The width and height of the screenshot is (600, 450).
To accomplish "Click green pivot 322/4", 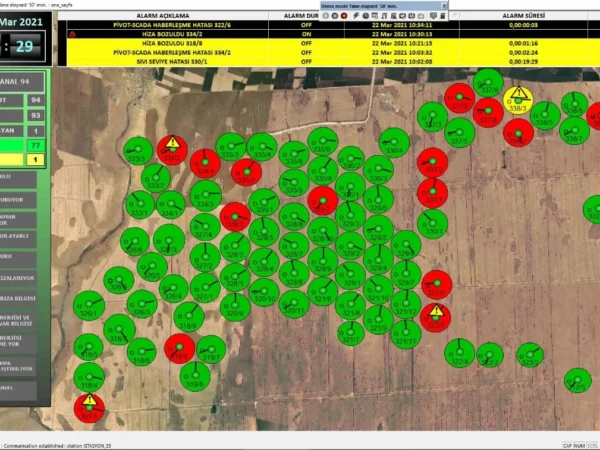I will (461, 352).
